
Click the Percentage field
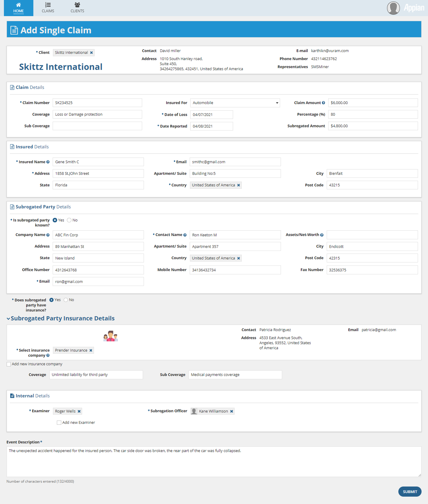point(373,114)
